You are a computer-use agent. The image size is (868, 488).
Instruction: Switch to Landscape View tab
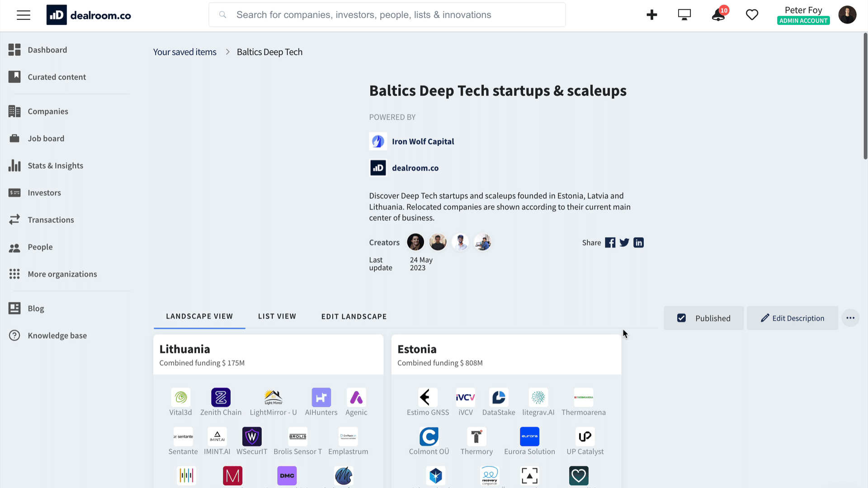coord(199,316)
